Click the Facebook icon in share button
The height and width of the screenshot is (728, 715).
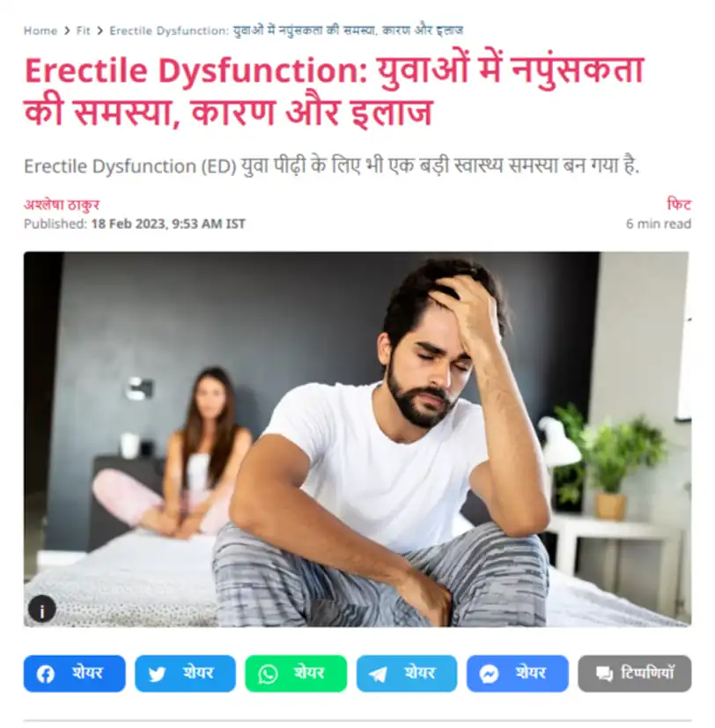tap(46, 673)
